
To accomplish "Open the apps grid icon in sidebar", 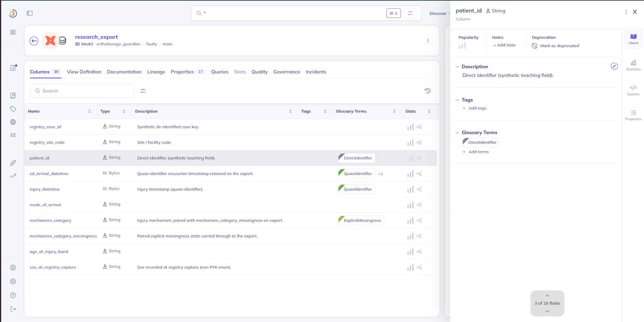I will (13, 33).
